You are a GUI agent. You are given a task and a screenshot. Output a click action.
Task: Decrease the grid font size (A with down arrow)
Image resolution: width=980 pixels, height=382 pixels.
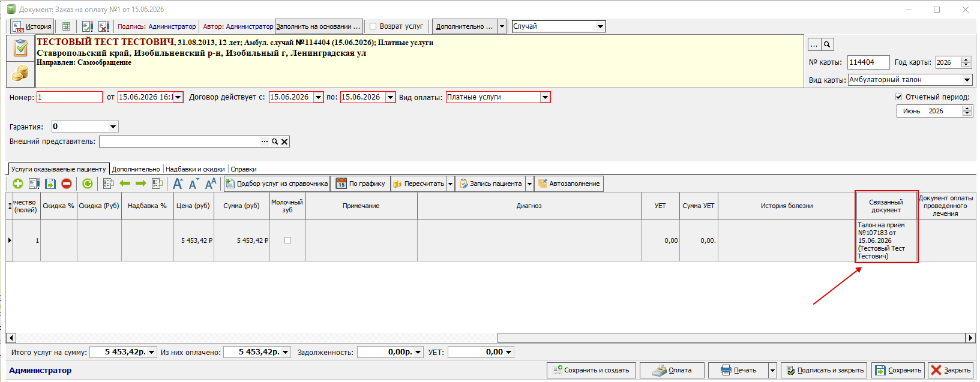[x=194, y=184]
